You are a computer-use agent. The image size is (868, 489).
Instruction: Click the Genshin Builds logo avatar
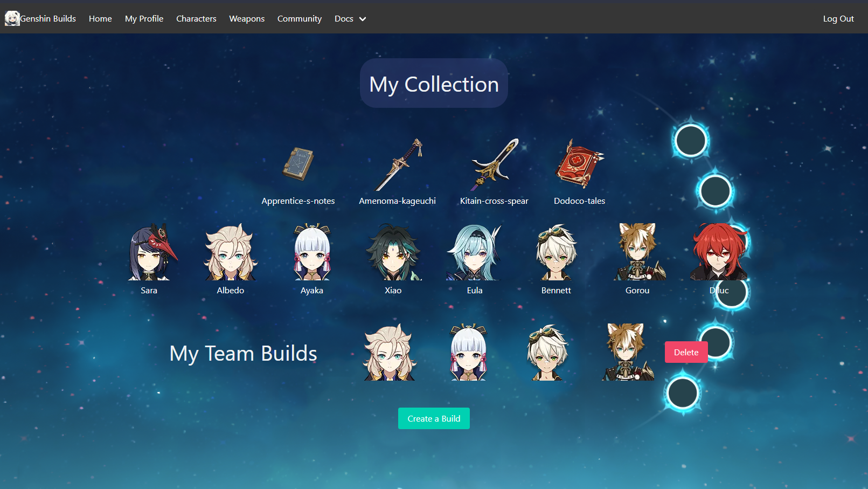tap(12, 18)
